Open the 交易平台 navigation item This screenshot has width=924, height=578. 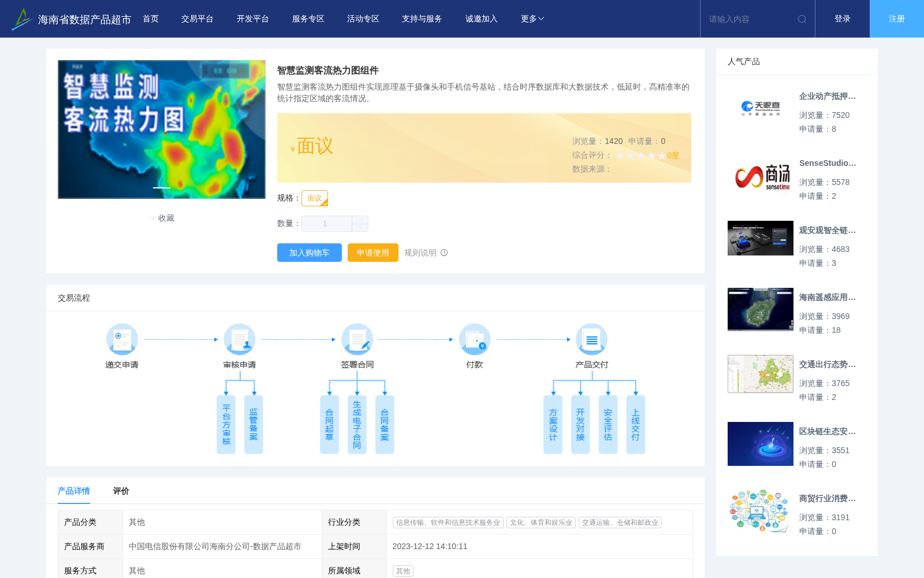coord(198,19)
